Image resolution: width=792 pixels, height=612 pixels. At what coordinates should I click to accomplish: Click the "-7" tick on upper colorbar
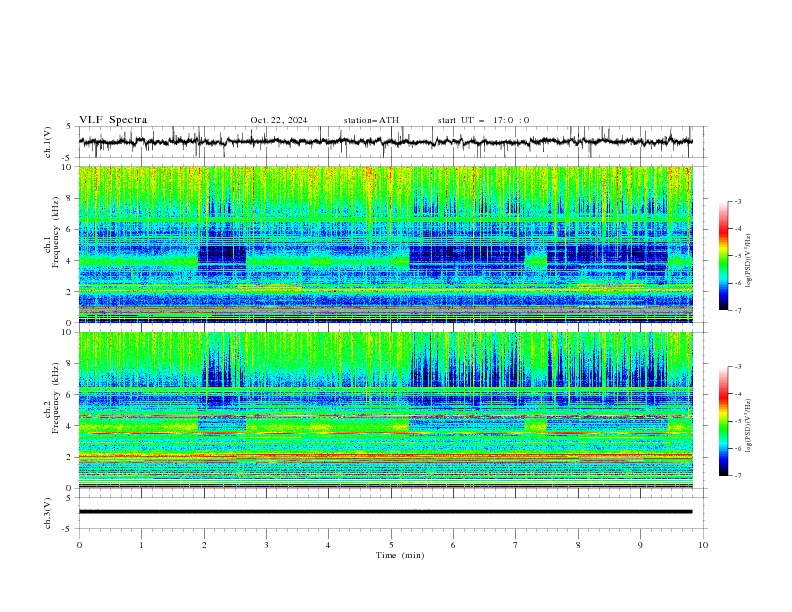click(737, 310)
